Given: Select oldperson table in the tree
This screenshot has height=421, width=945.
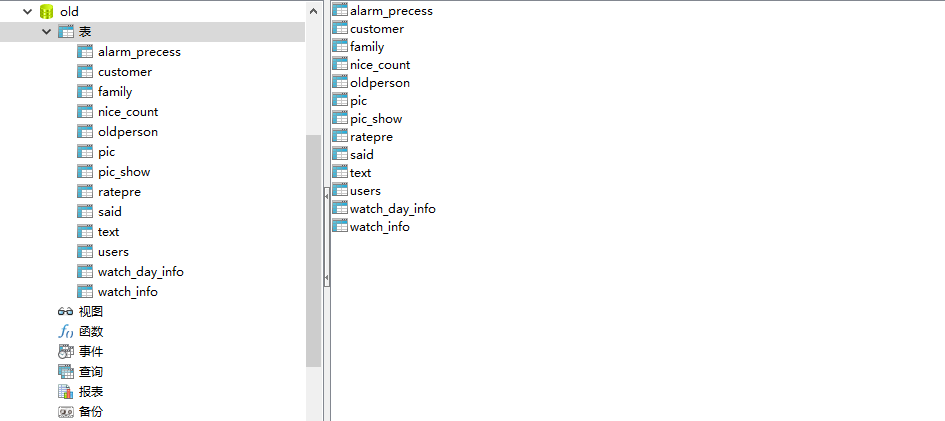Looking at the screenshot, I should pyautogui.click(x=128, y=131).
